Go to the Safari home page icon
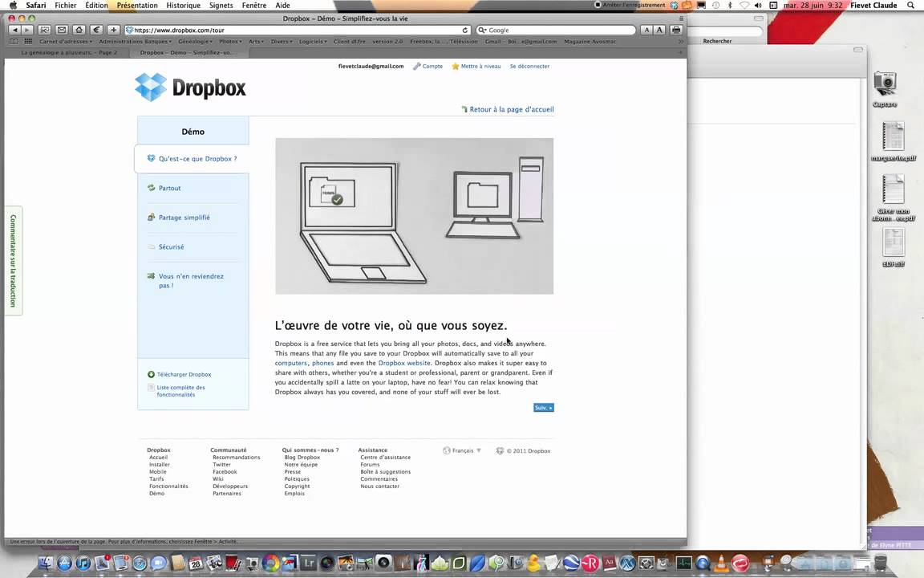Viewport: 924px width, 578px height. pyautogui.click(x=79, y=30)
